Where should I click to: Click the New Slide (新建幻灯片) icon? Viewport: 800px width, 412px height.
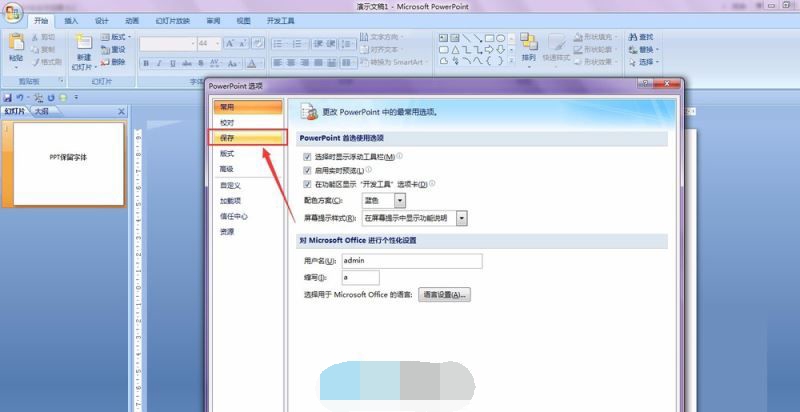tap(83, 44)
